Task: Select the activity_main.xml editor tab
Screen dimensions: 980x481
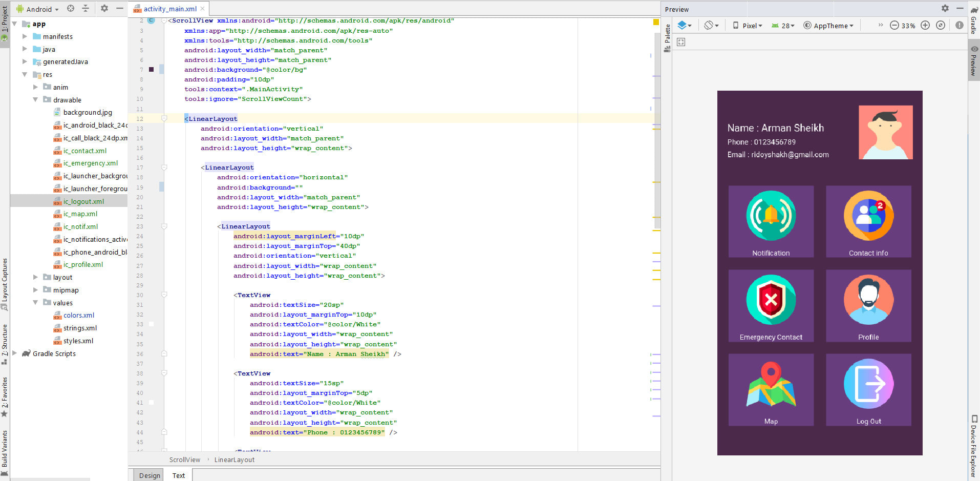Action: (169, 9)
